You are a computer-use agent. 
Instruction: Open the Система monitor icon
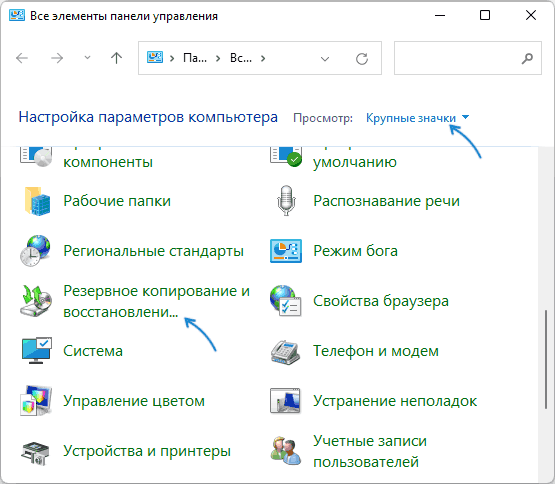[x=37, y=351]
